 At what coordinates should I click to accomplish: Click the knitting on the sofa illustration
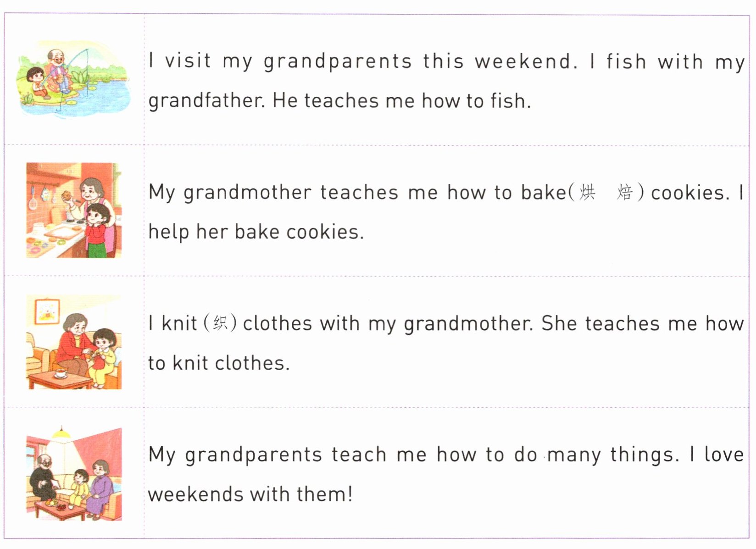pyautogui.click(x=74, y=342)
